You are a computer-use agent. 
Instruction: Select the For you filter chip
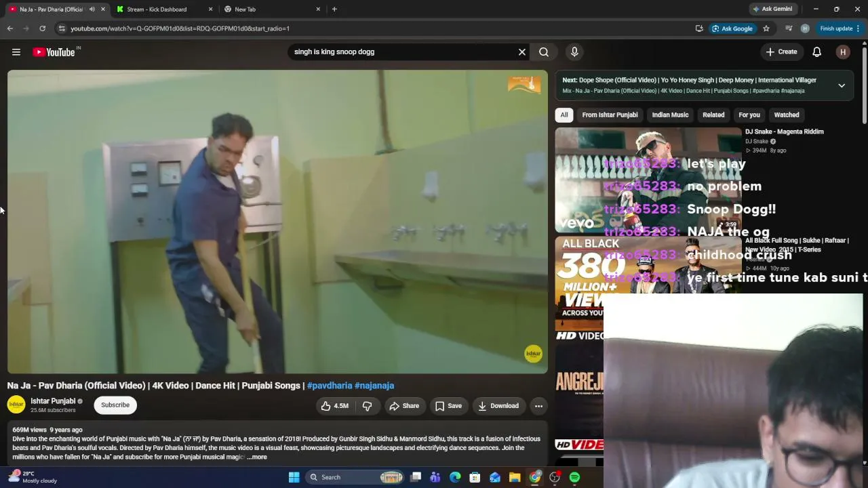pos(749,115)
